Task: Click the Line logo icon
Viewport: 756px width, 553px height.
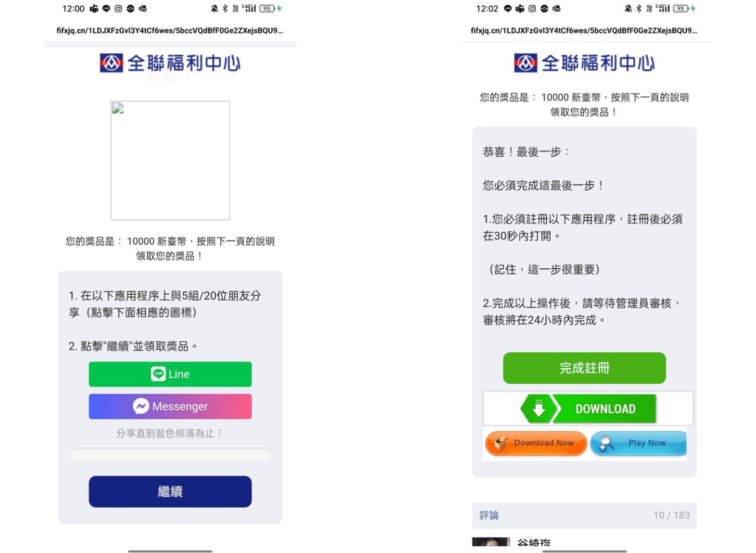Action: pos(158,374)
